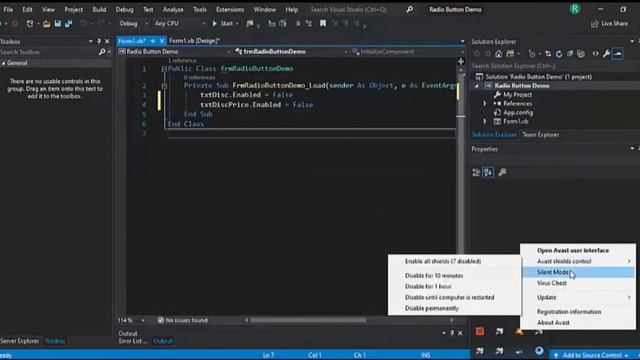Image resolution: width=640 pixels, height=360 pixels.
Task: Click the No issues found indicator
Action: [182, 320]
